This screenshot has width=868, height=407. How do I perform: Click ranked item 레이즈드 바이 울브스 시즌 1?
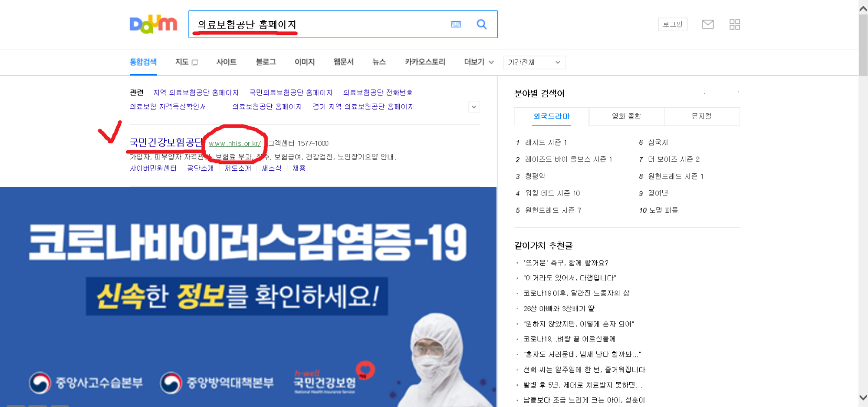pyautogui.click(x=569, y=159)
